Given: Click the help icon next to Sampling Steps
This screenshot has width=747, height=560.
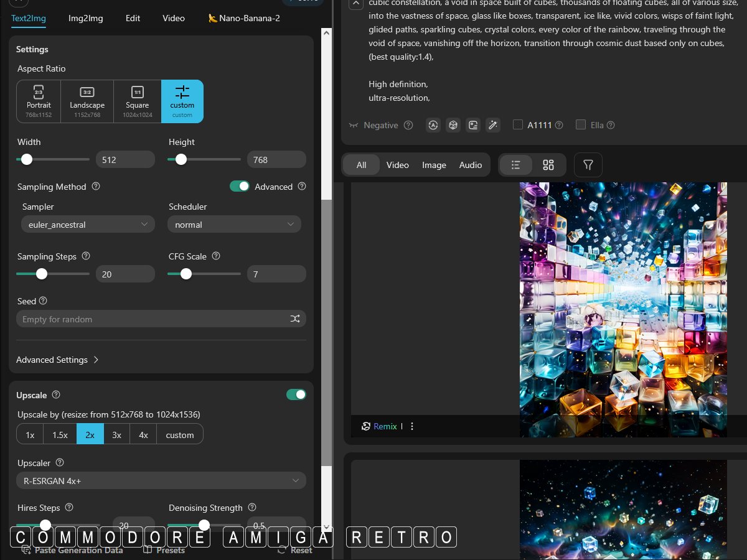Looking at the screenshot, I should 86,256.
